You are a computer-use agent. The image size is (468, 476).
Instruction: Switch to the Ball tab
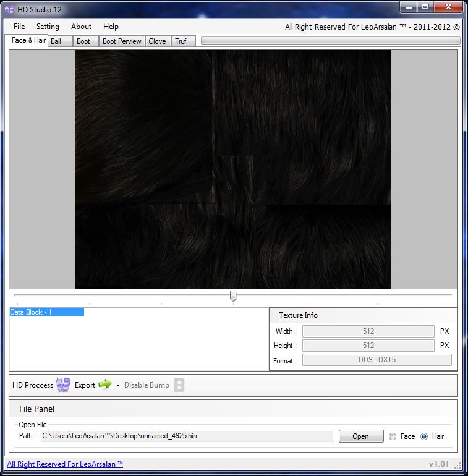(56, 41)
